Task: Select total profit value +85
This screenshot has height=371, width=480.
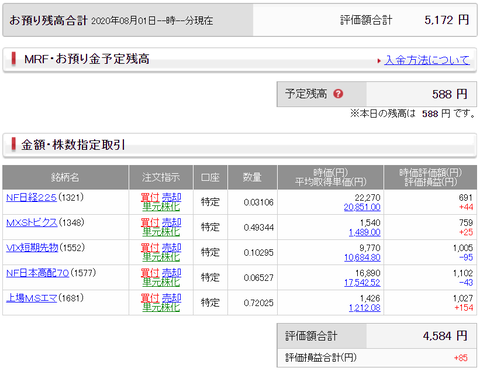Action: tap(461, 358)
